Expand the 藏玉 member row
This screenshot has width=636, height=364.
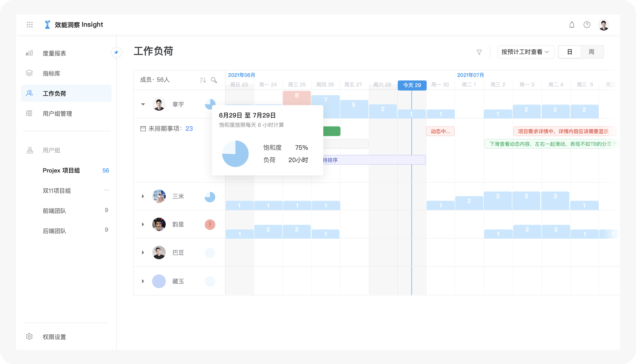[x=143, y=281]
